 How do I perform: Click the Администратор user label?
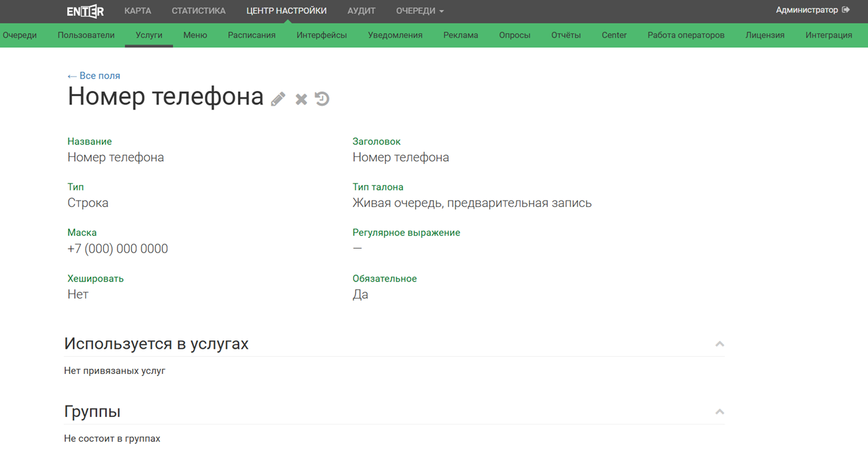tap(807, 10)
